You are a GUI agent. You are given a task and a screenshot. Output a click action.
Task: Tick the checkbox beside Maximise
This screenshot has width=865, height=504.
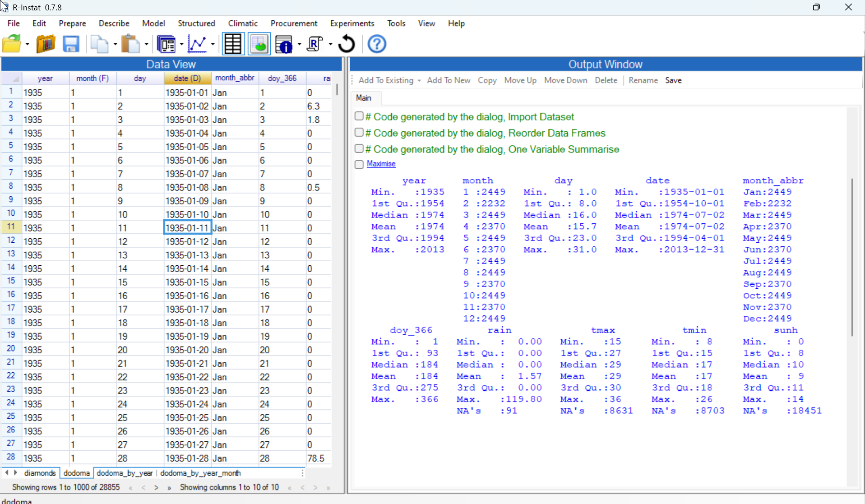point(359,164)
